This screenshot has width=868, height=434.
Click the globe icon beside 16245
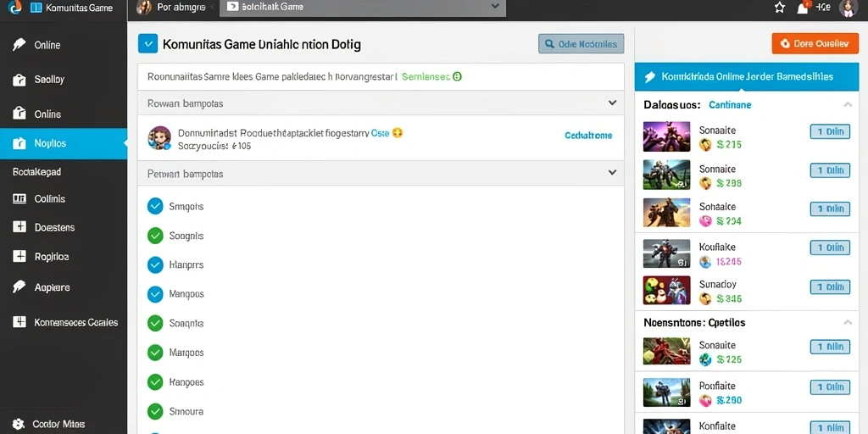[705, 261]
